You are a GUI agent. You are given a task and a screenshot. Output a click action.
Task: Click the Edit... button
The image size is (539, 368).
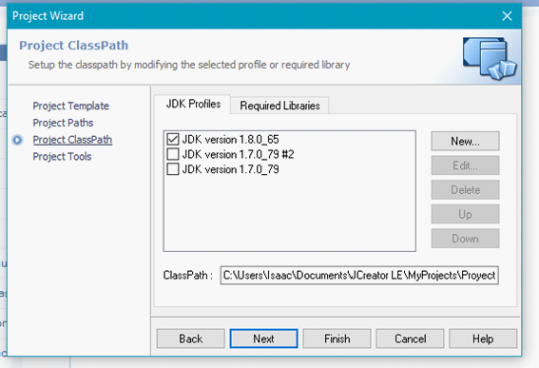coord(465,166)
